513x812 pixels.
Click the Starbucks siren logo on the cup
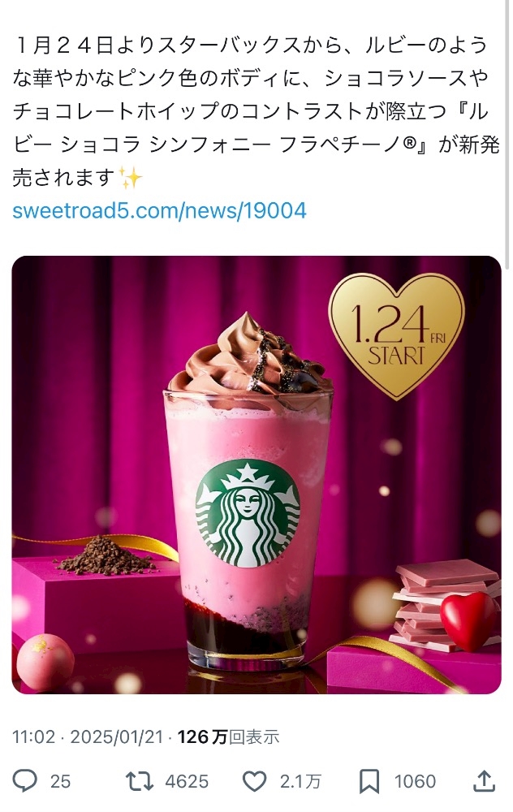(x=248, y=513)
